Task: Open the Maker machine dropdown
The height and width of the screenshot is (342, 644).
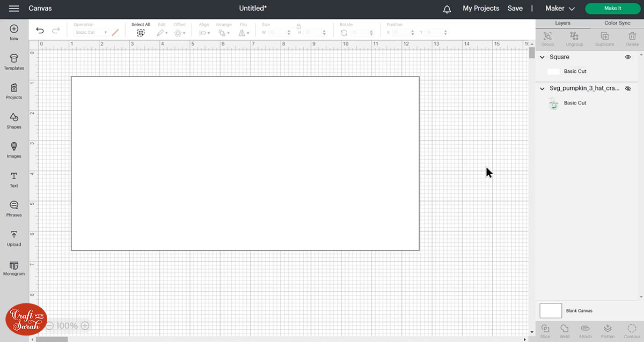Action: tap(560, 9)
